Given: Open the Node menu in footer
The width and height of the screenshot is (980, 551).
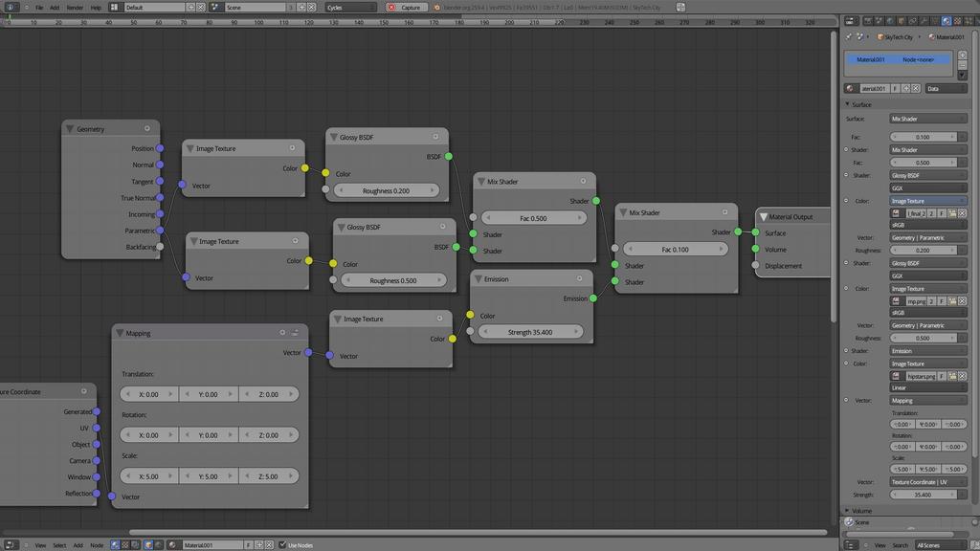Looking at the screenshot, I should [x=97, y=545].
